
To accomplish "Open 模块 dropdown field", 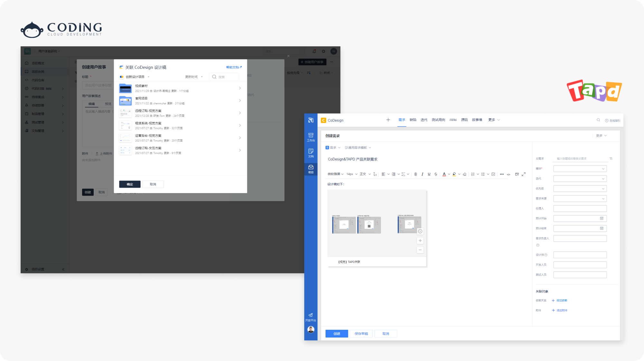I will 580,169.
